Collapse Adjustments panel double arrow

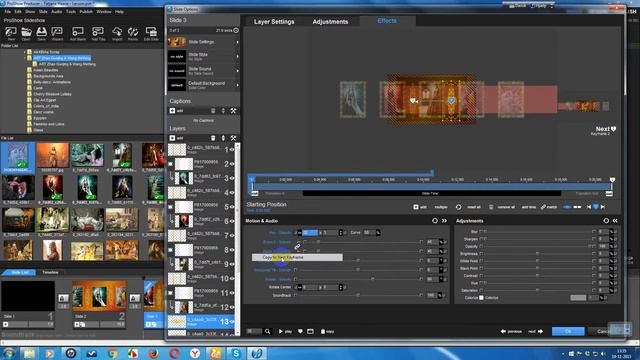(615, 221)
